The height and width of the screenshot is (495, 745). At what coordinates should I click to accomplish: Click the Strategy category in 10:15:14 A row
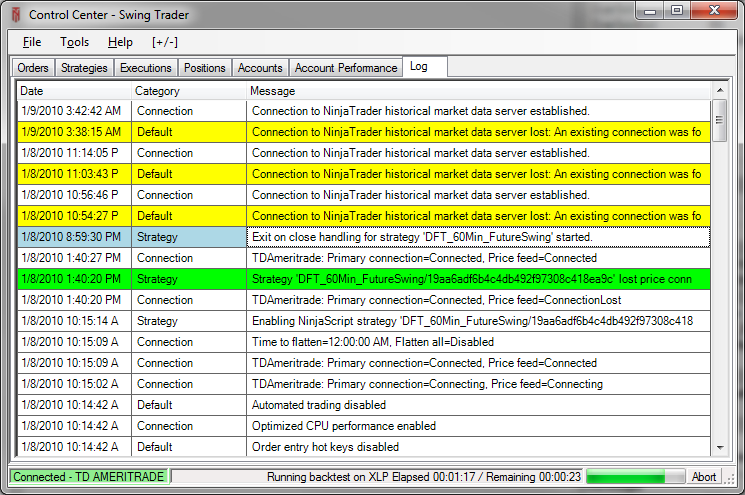point(189,321)
